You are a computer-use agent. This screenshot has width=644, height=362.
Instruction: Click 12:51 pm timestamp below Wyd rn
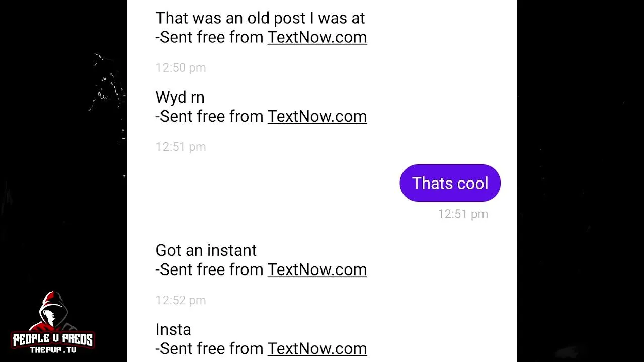(x=181, y=147)
